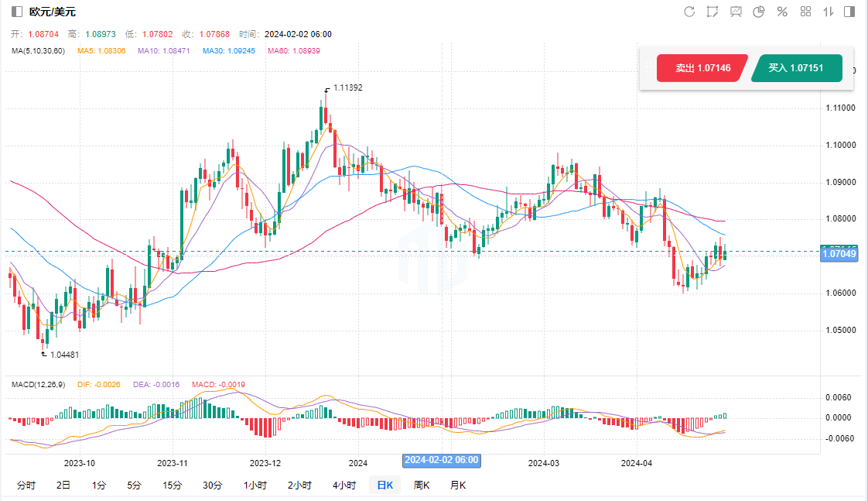Click the drag handle beside the 卖出 button
Viewport: 868px width, 501px height.
[648, 68]
